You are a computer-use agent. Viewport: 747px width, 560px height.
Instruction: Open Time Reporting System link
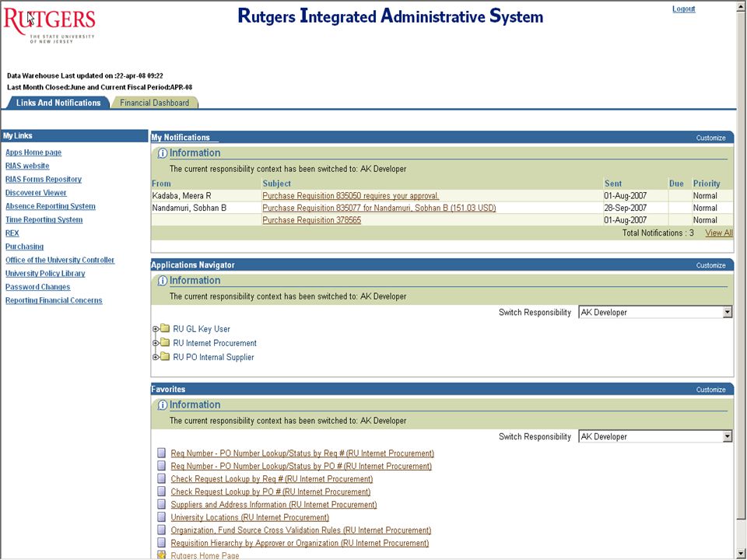click(44, 219)
